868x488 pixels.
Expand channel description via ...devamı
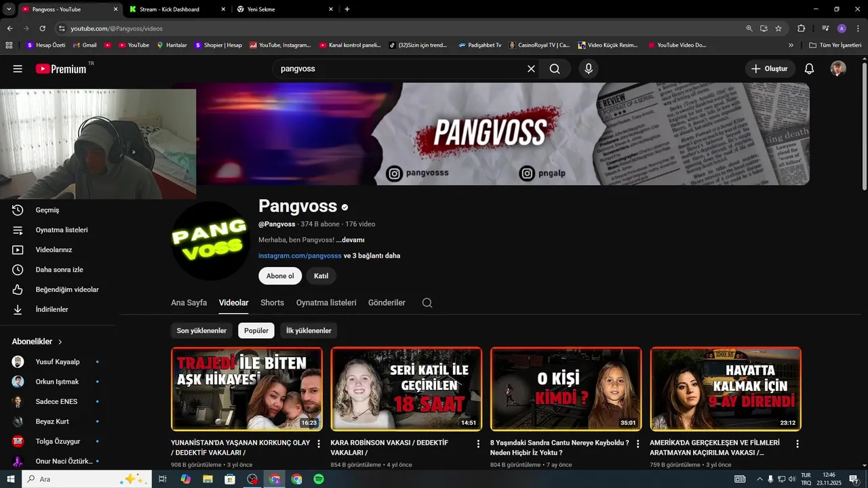coord(351,240)
